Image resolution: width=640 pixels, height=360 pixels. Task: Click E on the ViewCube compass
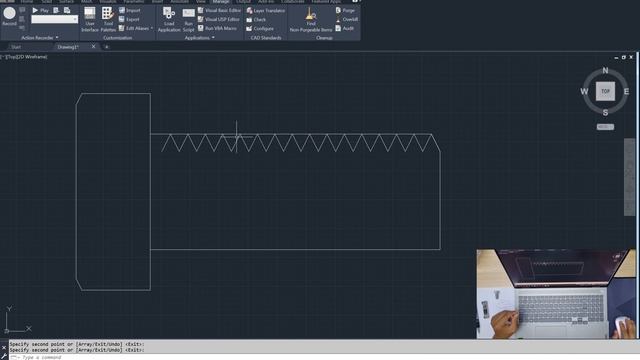tap(626, 91)
